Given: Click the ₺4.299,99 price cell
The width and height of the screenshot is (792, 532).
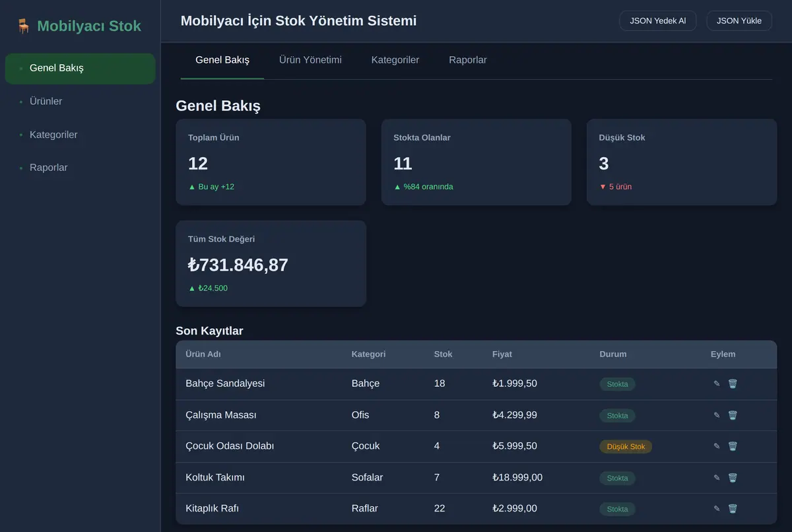Looking at the screenshot, I should point(515,415).
